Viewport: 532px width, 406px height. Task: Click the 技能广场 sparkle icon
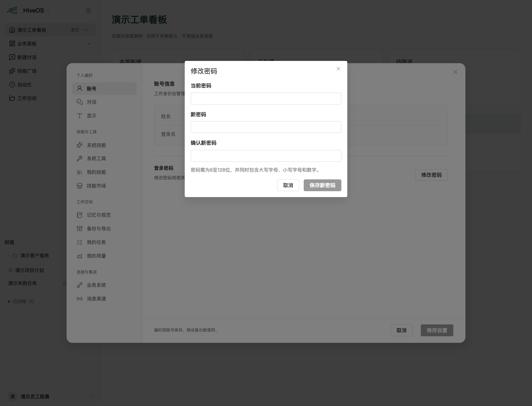pyautogui.click(x=12, y=71)
